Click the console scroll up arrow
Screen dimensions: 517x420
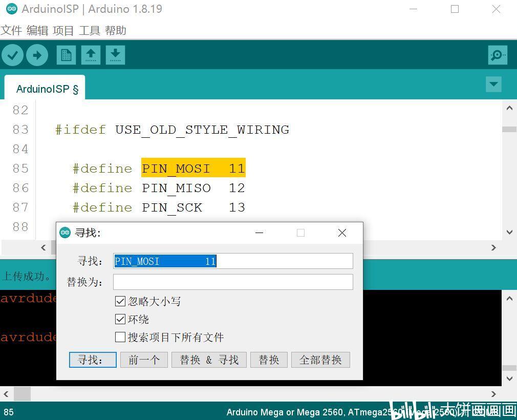(509, 299)
